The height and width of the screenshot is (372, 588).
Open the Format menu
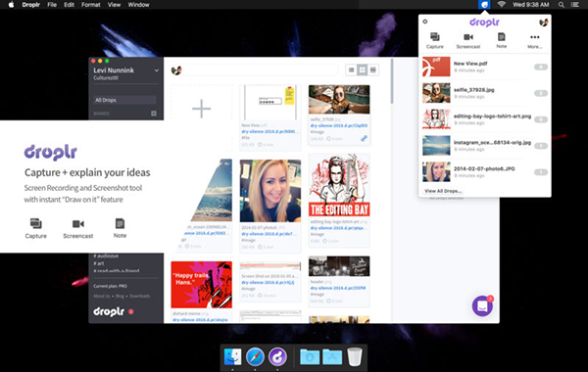pos(91,5)
